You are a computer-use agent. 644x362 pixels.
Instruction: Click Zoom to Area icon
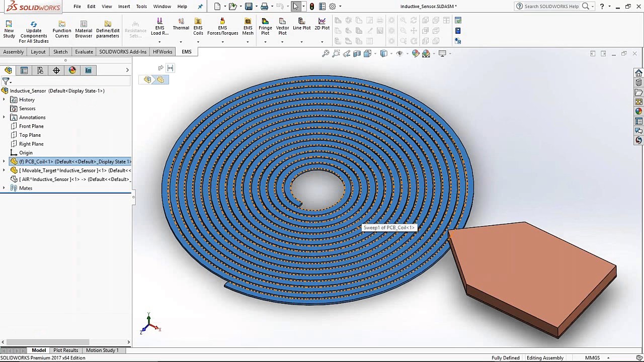pyautogui.click(x=336, y=53)
